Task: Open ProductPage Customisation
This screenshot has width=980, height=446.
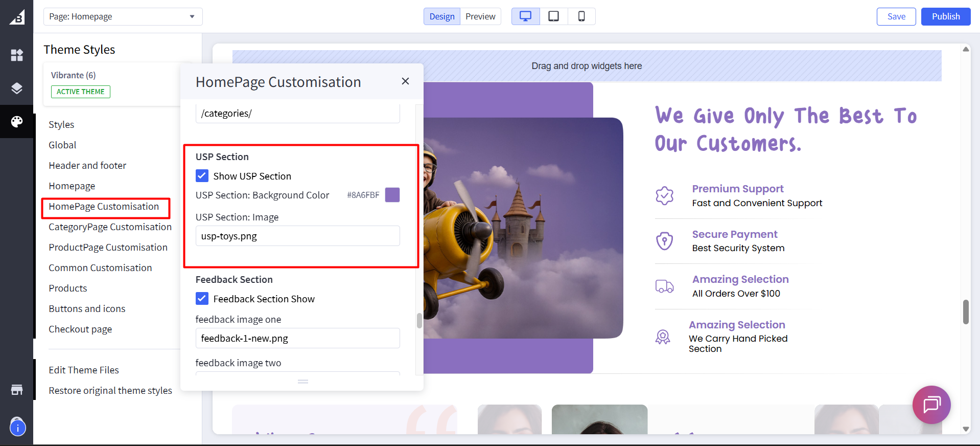Action: pos(108,248)
